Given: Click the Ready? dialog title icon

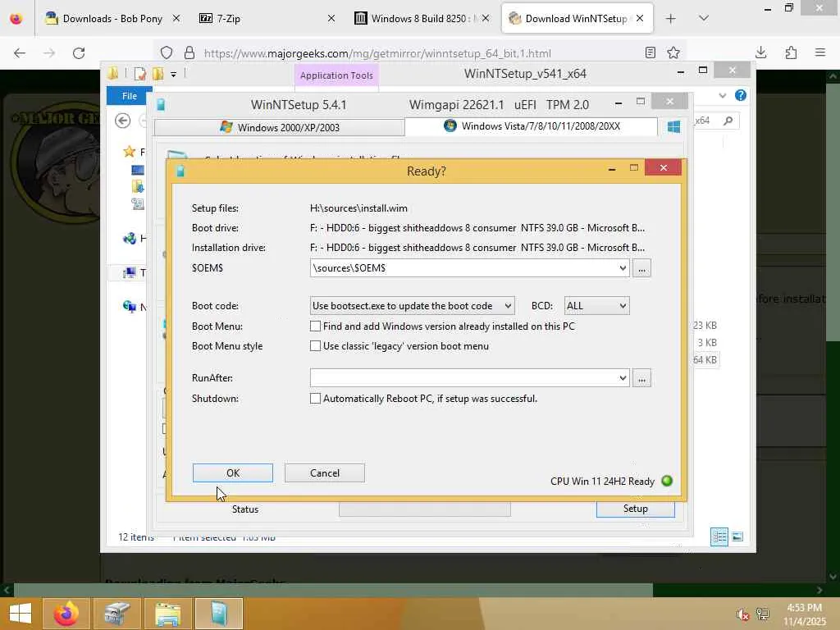Looking at the screenshot, I should coord(180,171).
